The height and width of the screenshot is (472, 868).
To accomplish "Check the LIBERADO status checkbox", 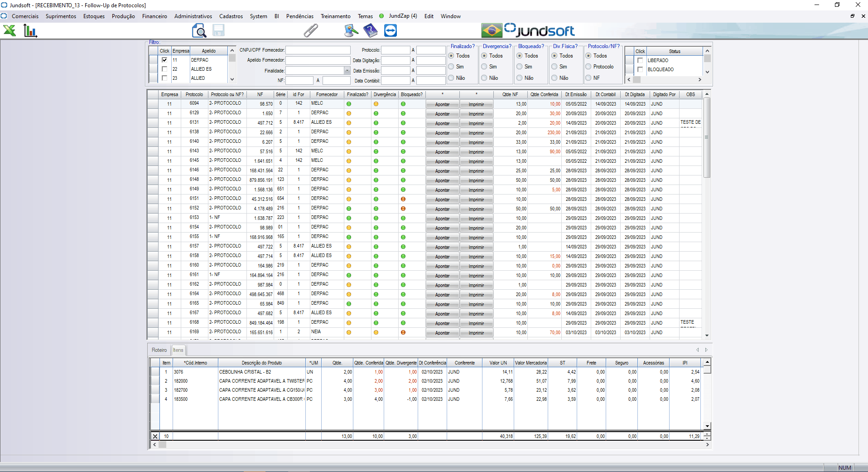I will click(640, 60).
